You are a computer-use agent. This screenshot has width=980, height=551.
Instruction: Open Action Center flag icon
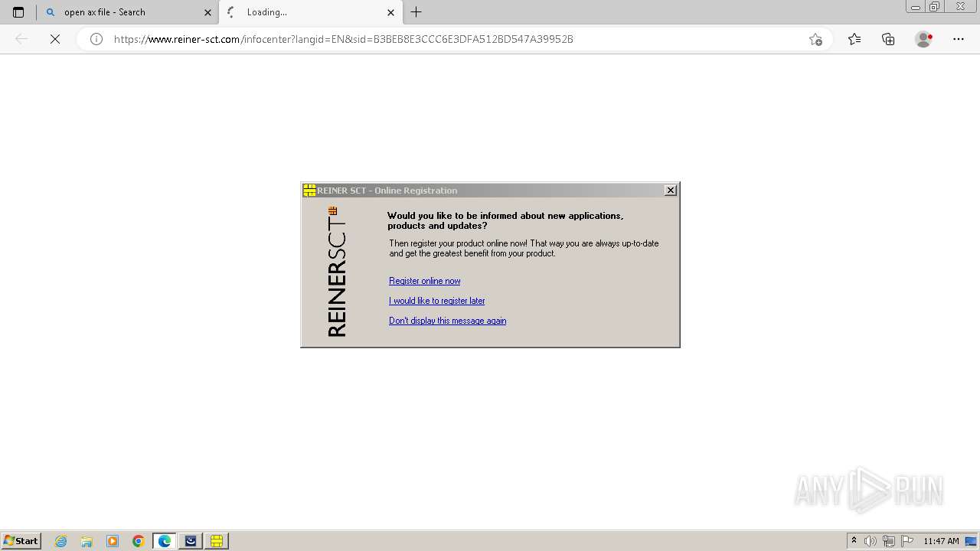(907, 541)
